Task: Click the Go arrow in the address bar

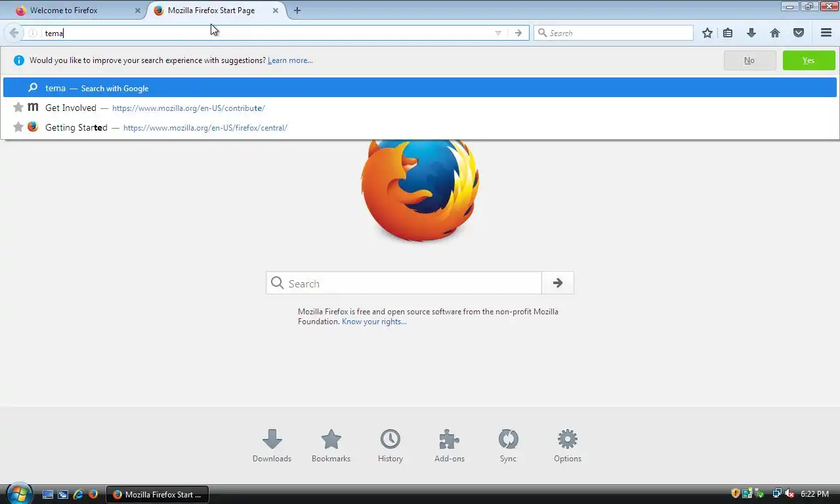Action: [518, 33]
